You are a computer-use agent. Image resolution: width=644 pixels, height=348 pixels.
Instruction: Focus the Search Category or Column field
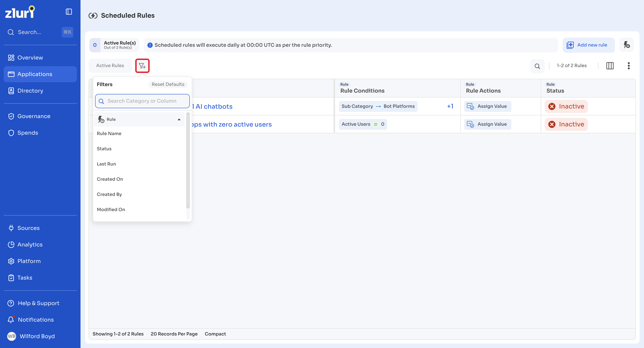(x=142, y=101)
